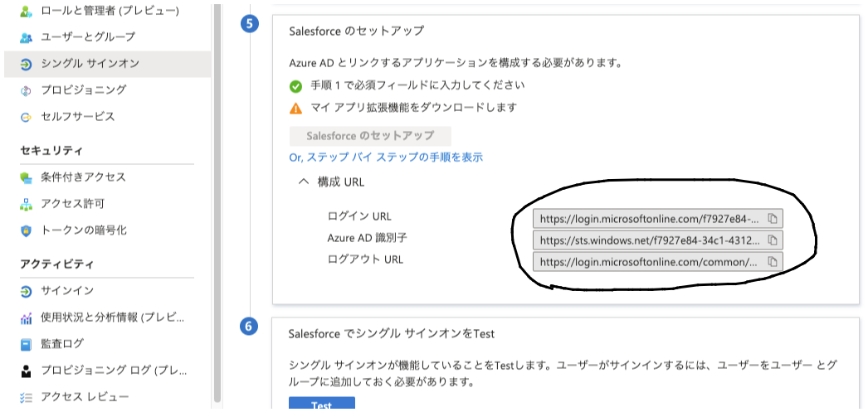Click the Salesforce のセットアップ button
868x412 pixels.
point(370,136)
